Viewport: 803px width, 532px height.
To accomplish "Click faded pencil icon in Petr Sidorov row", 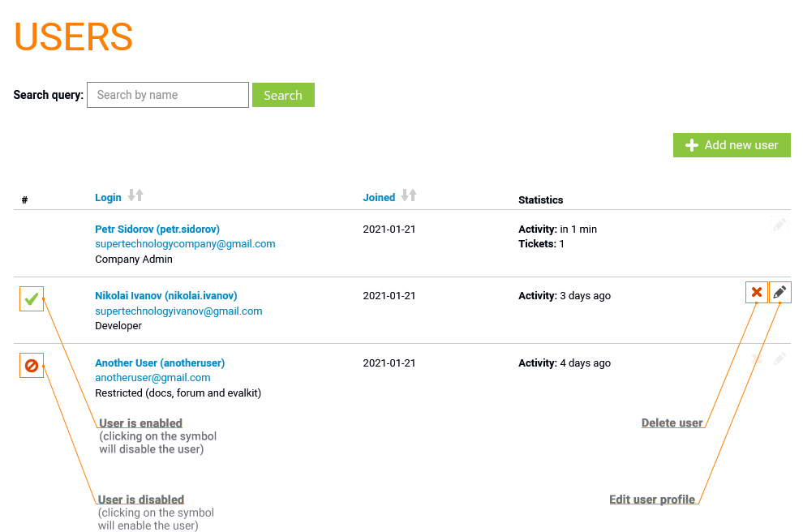I will click(779, 225).
